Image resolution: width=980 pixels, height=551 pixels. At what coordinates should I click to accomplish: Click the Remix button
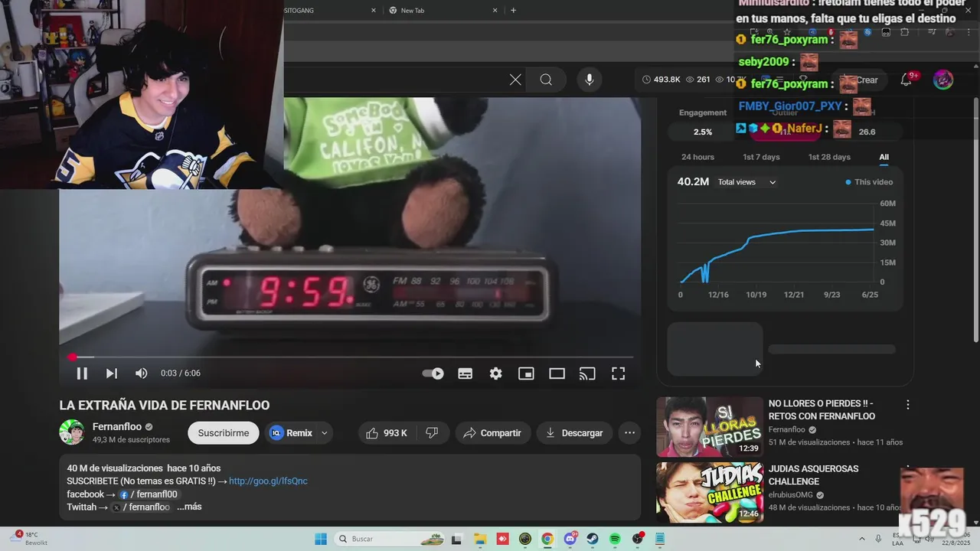(x=292, y=433)
